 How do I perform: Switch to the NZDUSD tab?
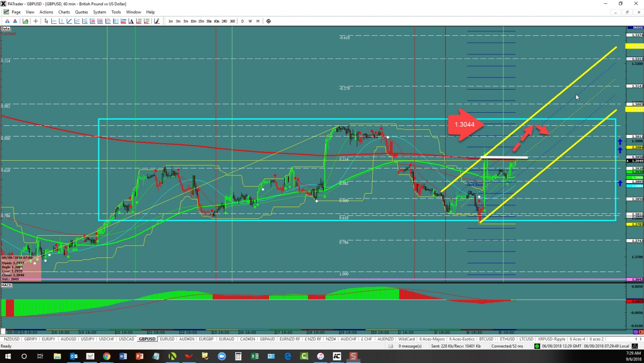11,339
